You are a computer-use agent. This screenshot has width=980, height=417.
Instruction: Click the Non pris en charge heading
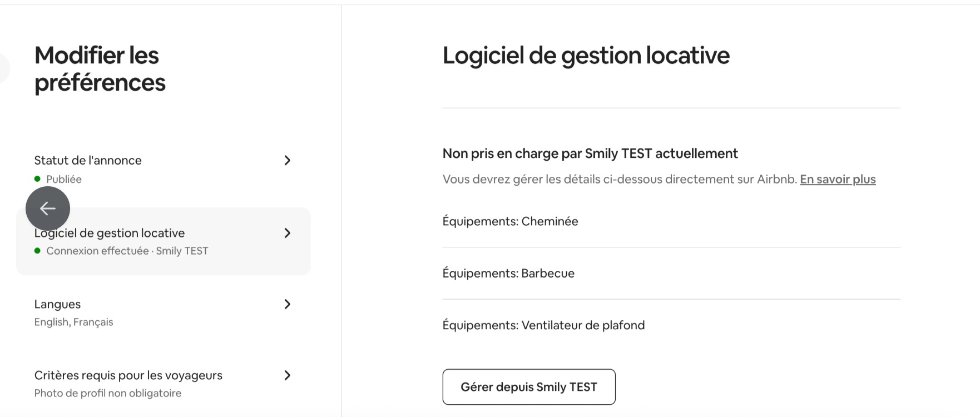click(590, 153)
